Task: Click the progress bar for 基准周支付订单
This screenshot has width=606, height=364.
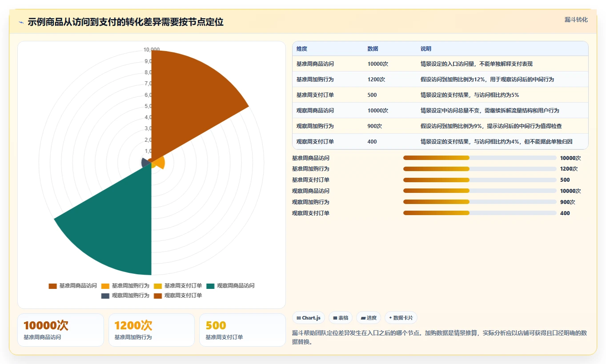Action: [480, 180]
